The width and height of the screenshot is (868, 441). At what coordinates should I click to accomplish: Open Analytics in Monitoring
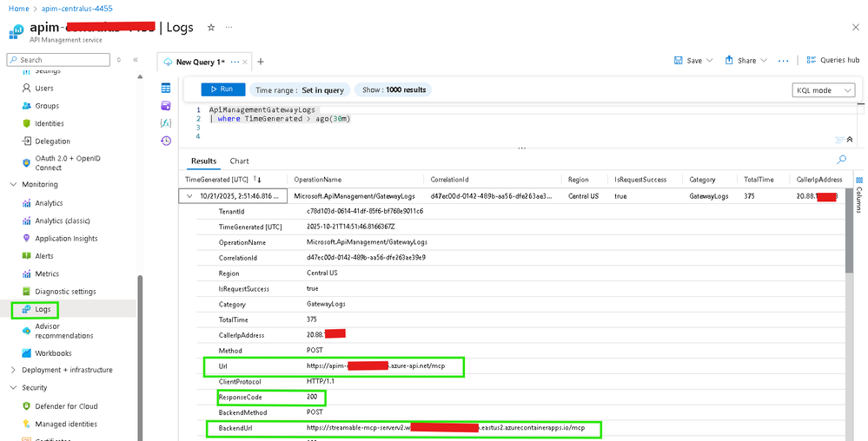tap(49, 203)
